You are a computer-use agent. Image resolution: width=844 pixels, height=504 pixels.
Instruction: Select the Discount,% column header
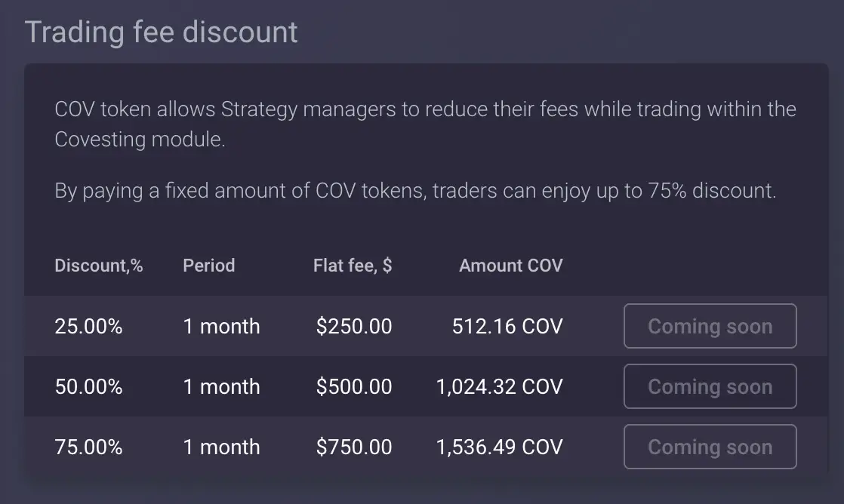(98, 265)
